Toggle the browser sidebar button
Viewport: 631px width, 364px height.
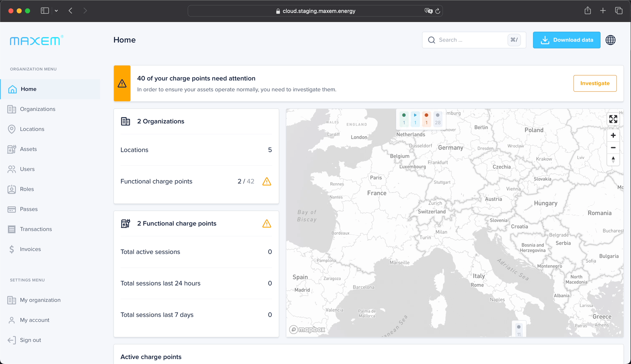point(45,11)
